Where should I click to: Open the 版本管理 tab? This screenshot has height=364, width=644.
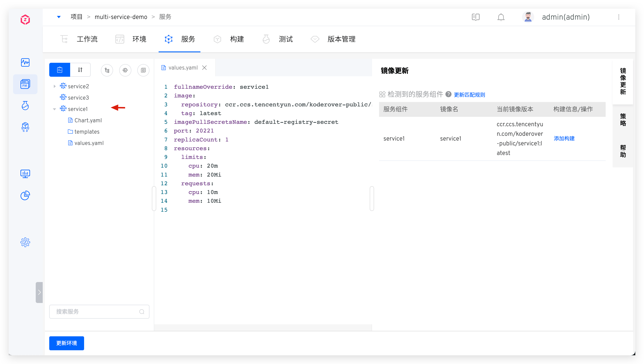point(341,39)
